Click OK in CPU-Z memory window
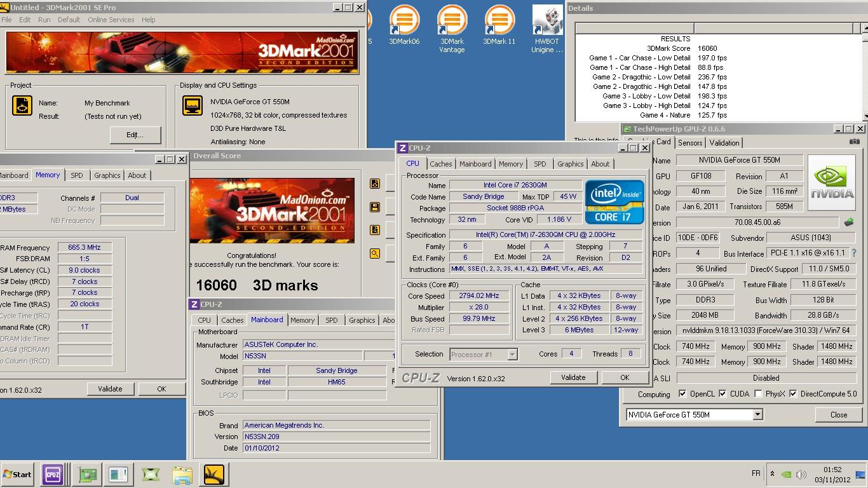 click(161, 389)
